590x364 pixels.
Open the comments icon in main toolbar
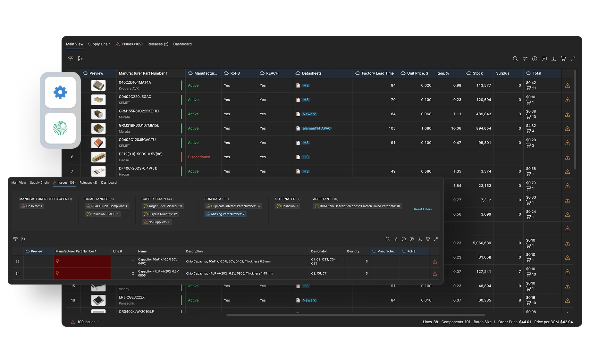[544, 59]
